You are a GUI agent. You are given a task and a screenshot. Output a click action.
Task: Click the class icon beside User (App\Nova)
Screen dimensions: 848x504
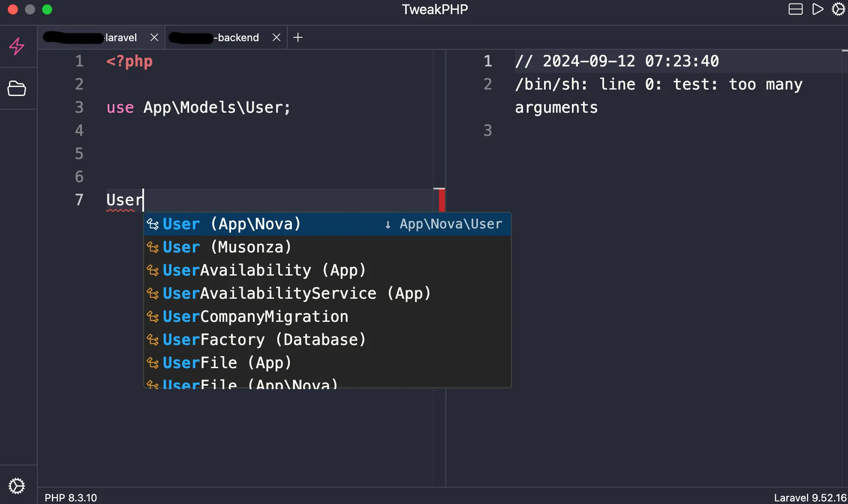153,224
